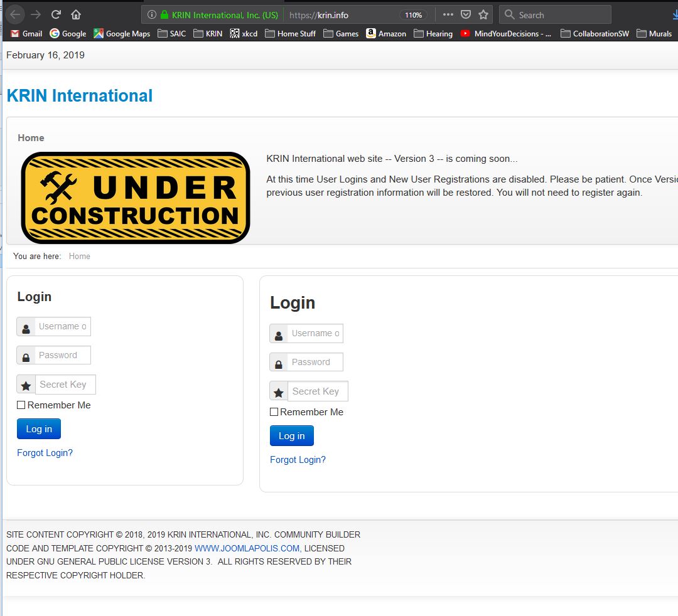Image resolution: width=678 pixels, height=616 pixels.
Task: Reload the page with the refresh icon
Action: [x=56, y=14]
